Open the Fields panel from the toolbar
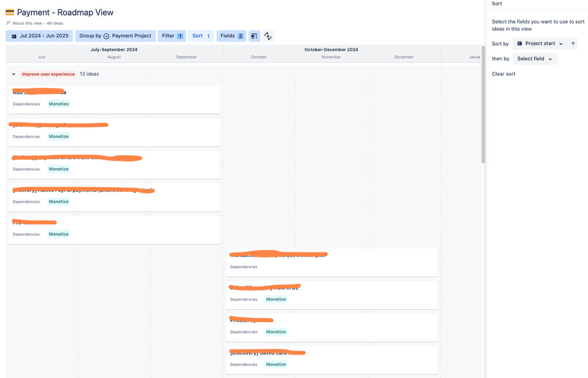This screenshot has width=588, height=378. point(231,36)
